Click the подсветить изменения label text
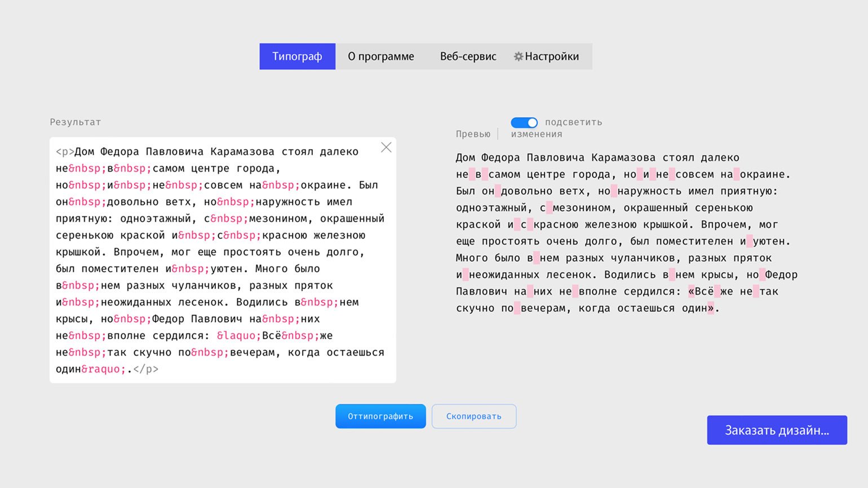 [556, 128]
